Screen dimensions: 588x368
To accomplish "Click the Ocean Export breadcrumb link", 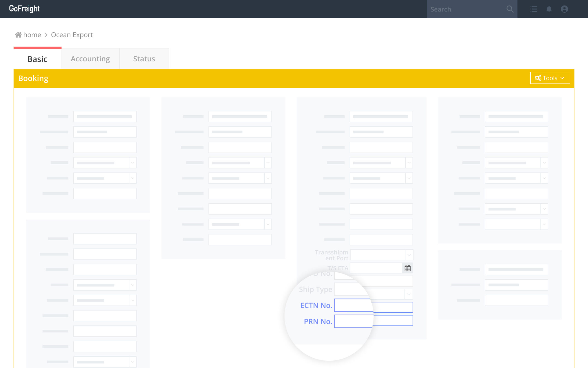I will tap(72, 35).
